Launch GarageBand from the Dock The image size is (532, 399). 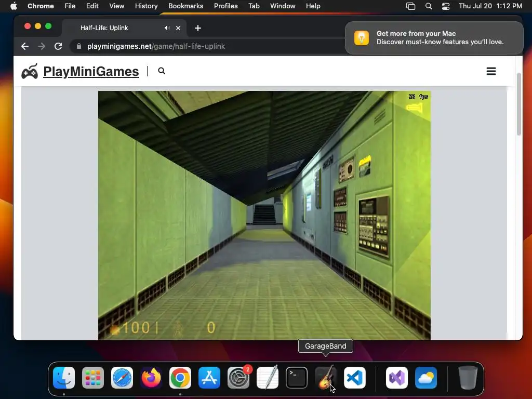tap(326, 378)
